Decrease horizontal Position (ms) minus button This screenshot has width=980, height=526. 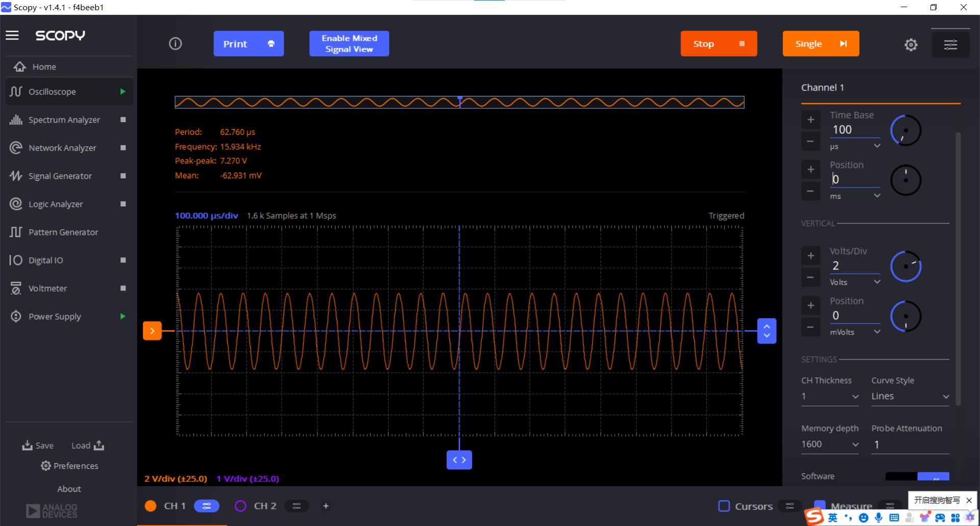(x=811, y=191)
